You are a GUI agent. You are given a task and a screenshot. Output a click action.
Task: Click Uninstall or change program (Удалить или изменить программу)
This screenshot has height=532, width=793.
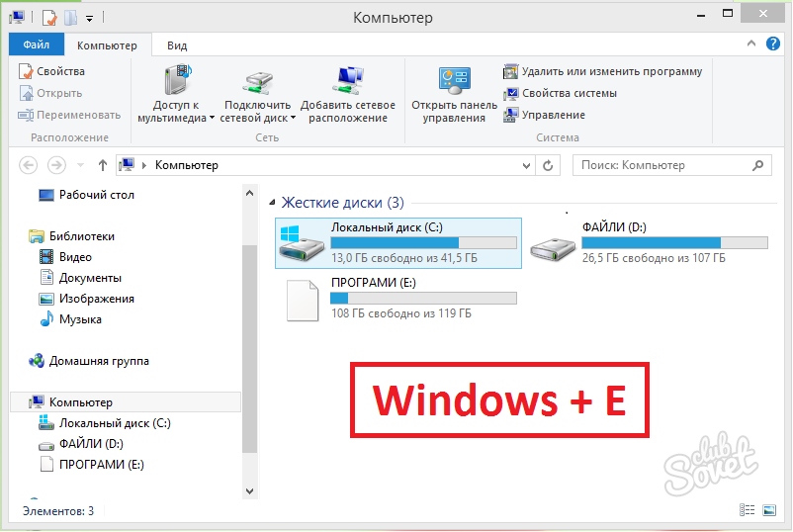pyautogui.click(x=603, y=71)
